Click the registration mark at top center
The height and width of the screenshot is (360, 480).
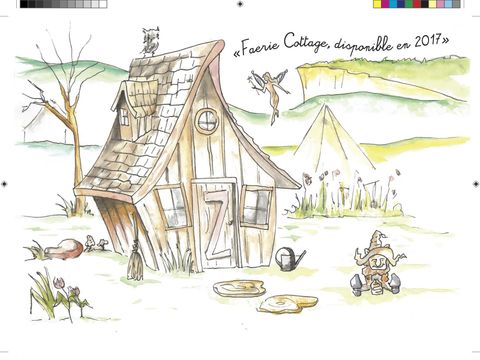(240, 4)
